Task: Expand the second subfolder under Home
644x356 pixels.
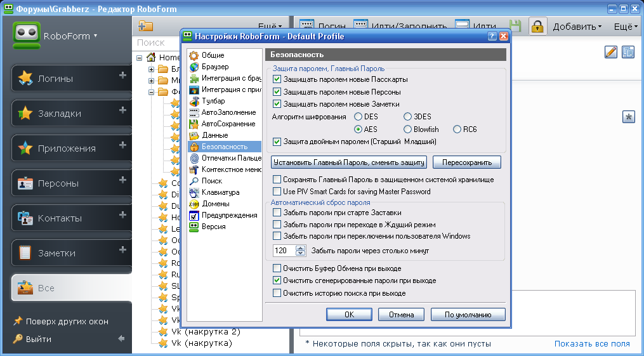Action: coord(151,81)
